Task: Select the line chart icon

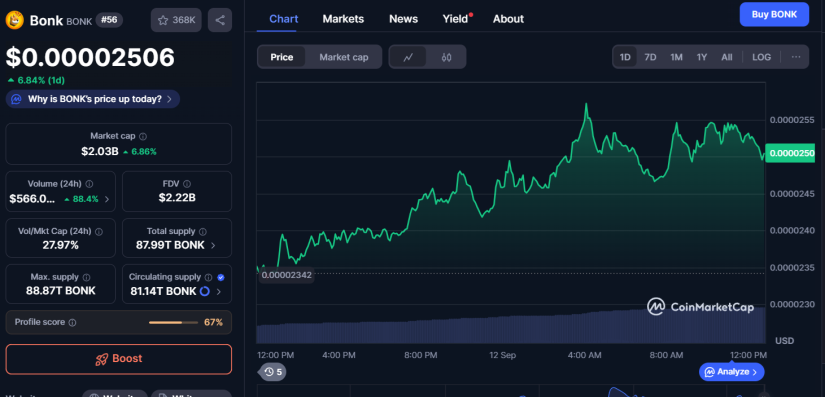Action: click(408, 57)
